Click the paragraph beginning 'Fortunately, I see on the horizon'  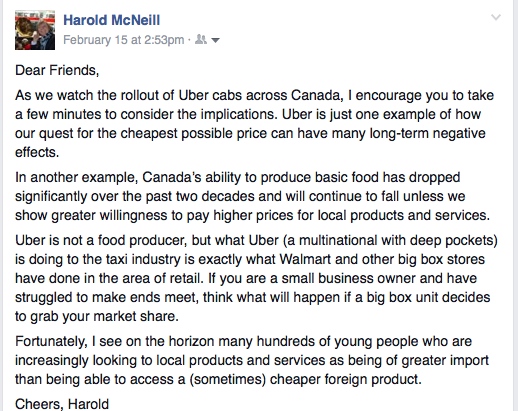click(x=252, y=360)
